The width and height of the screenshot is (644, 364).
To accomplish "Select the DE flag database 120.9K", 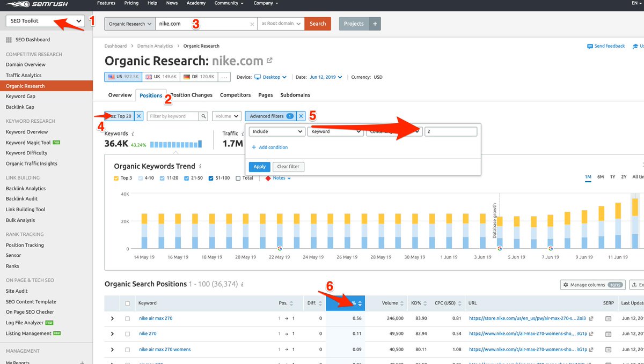I will [199, 77].
